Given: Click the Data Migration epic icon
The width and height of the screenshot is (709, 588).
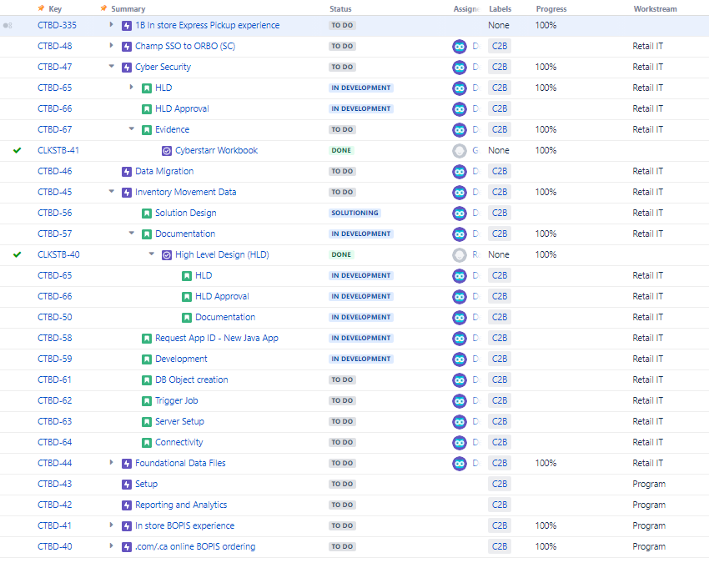Looking at the screenshot, I should [x=127, y=171].
